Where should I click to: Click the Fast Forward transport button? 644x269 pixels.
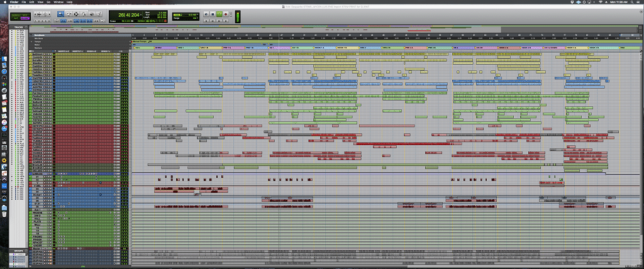(219, 21)
